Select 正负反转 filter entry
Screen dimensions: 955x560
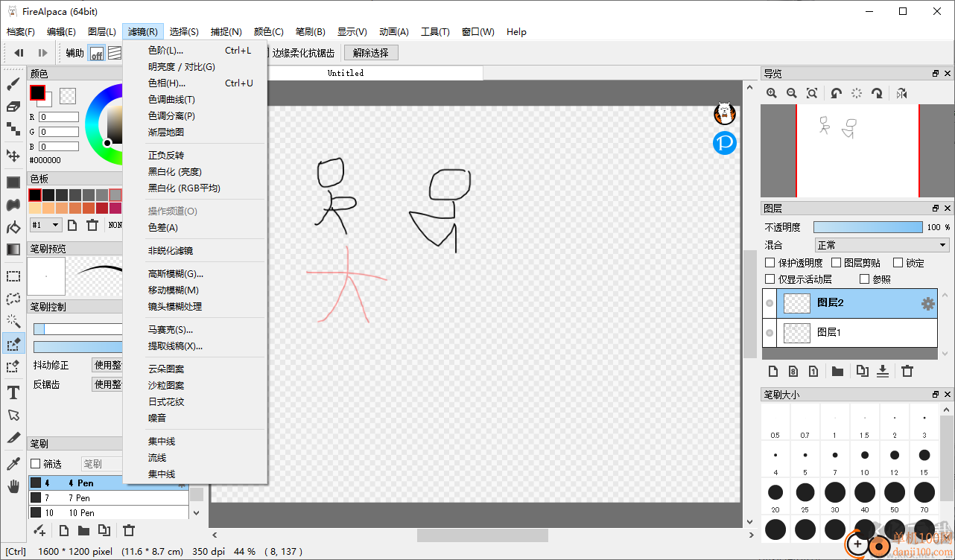[195, 156]
